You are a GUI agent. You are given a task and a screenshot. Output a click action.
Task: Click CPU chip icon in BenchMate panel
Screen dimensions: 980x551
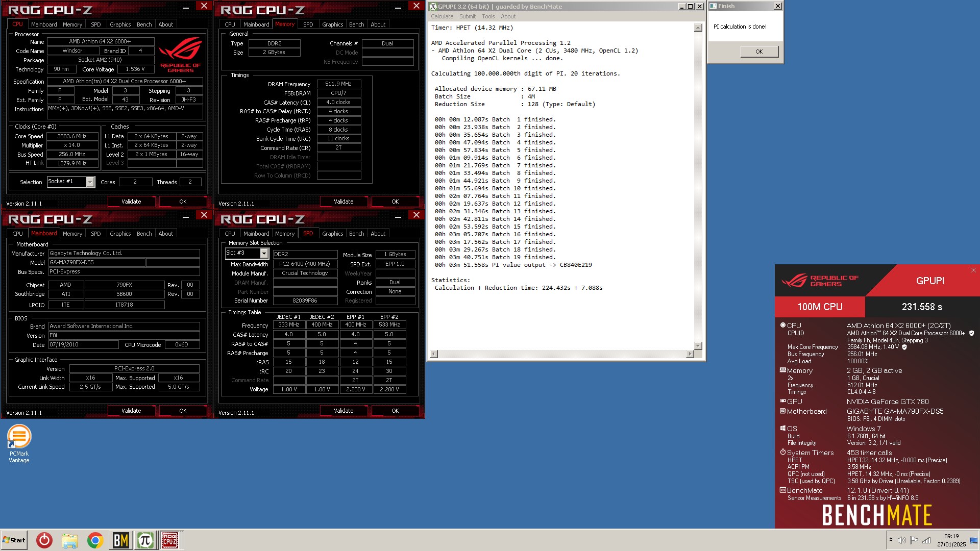pyautogui.click(x=783, y=325)
